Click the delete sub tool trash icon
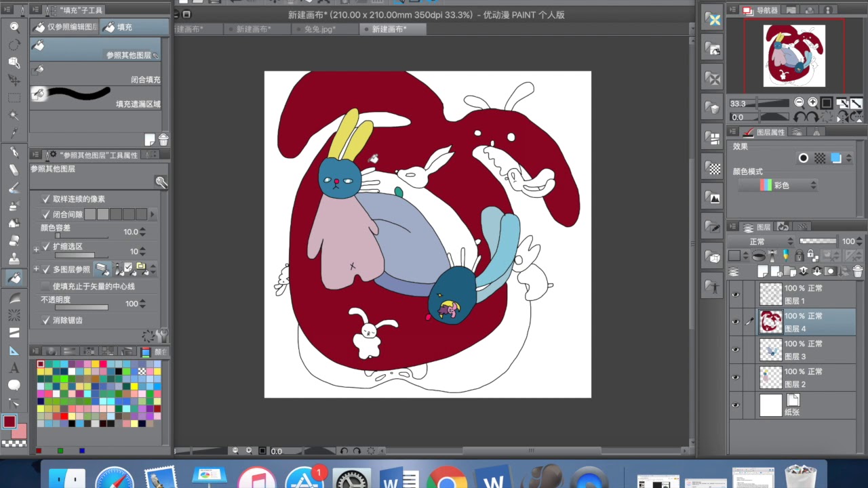This screenshot has height=488, width=868. pyautogui.click(x=163, y=140)
